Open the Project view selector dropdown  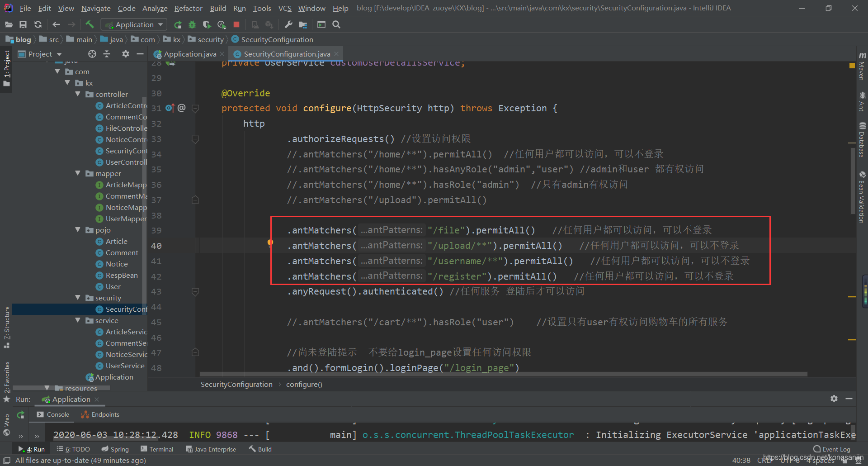[40, 54]
